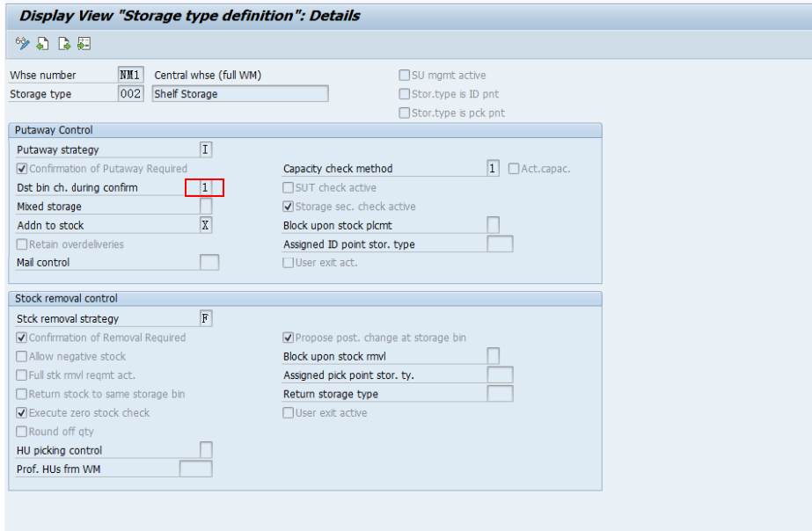812x531 pixels.
Task: Select the Storage type field showing 002
Action: [129, 93]
